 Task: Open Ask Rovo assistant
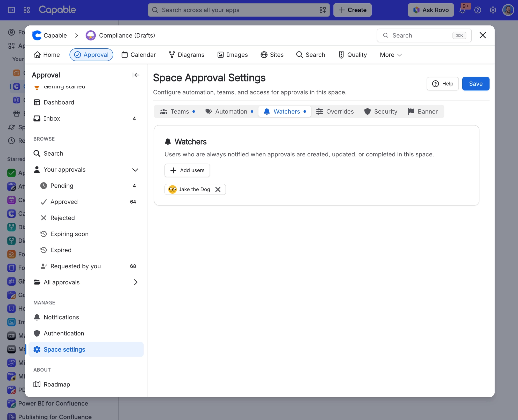(x=431, y=10)
